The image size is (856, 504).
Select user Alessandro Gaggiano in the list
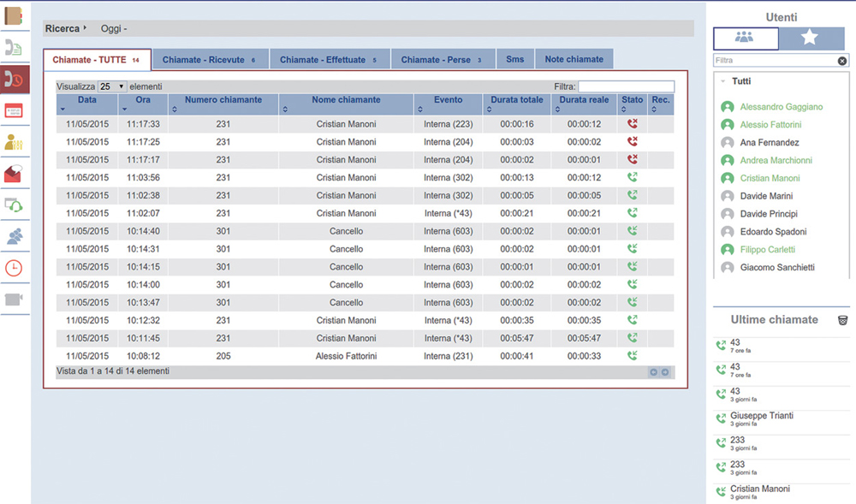pos(781,107)
